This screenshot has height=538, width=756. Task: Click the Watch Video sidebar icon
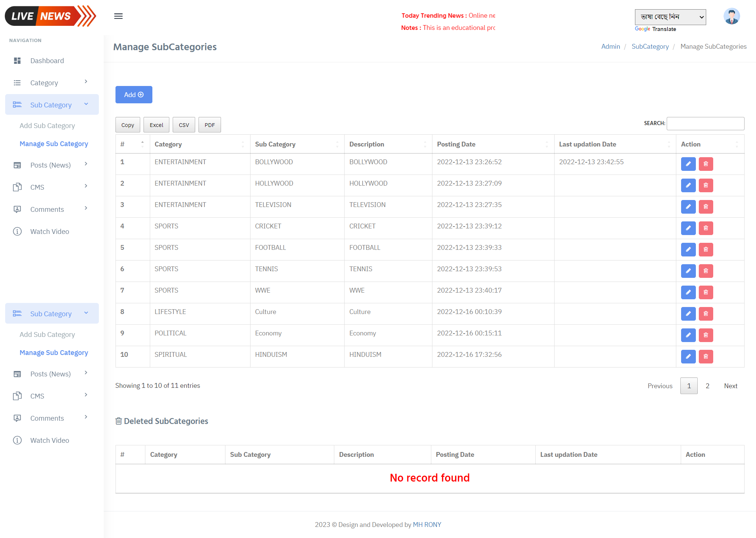click(17, 231)
